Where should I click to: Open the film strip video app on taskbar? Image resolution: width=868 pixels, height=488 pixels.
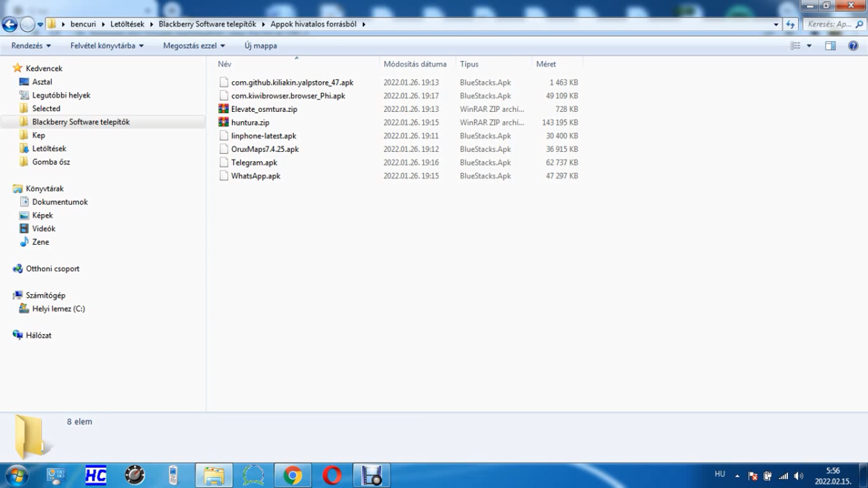371,475
